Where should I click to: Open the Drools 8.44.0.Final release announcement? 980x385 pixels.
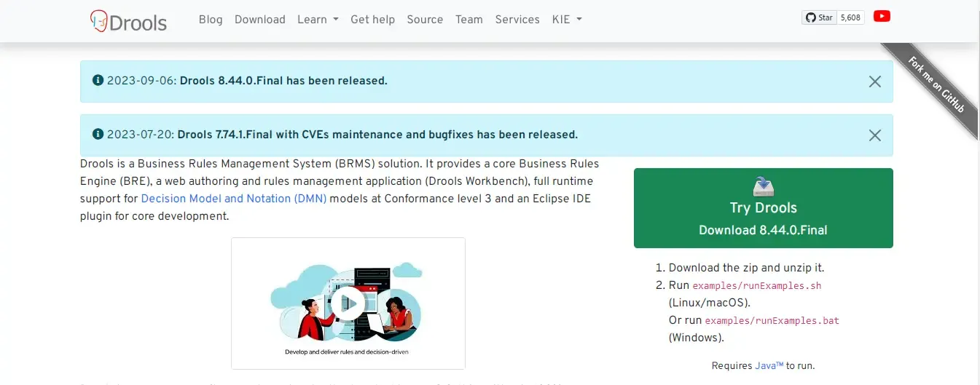[x=283, y=81]
